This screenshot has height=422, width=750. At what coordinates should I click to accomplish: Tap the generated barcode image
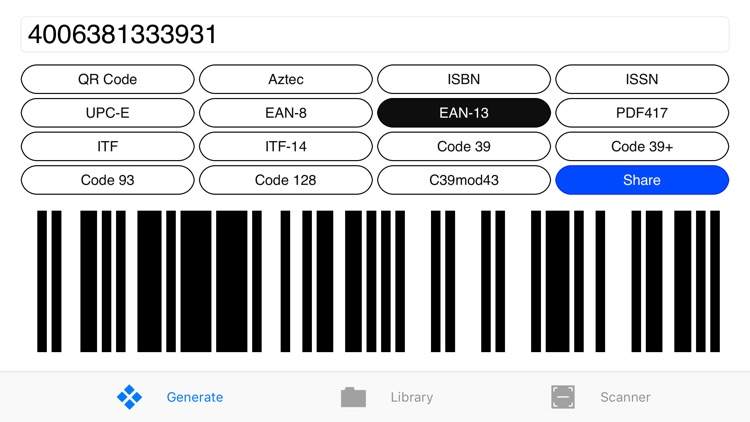pos(378,281)
